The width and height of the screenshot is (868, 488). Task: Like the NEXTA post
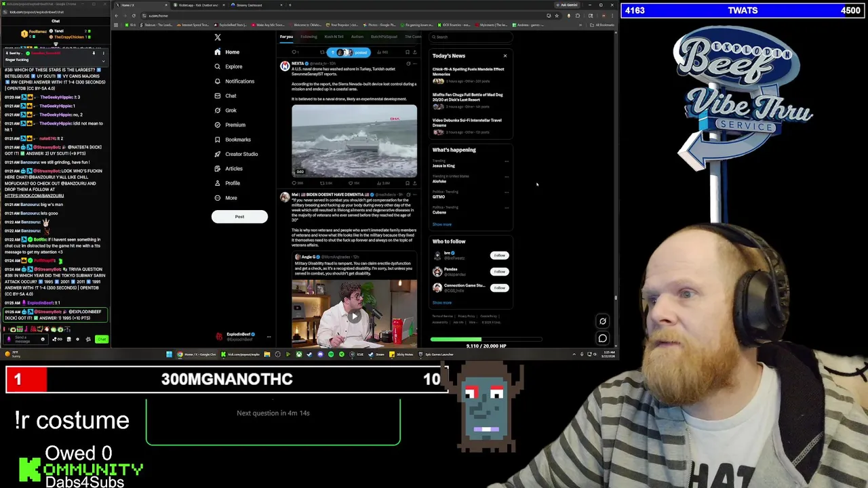click(351, 183)
